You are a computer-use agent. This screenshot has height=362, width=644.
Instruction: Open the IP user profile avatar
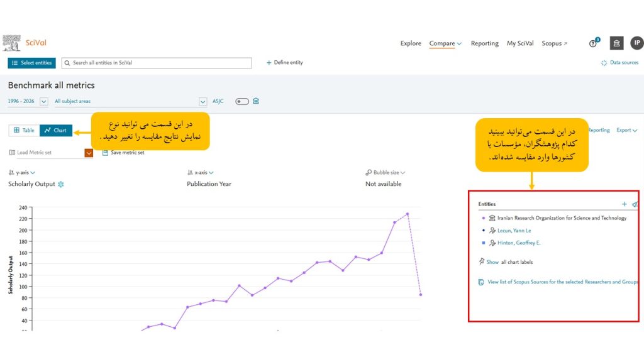click(x=636, y=43)
